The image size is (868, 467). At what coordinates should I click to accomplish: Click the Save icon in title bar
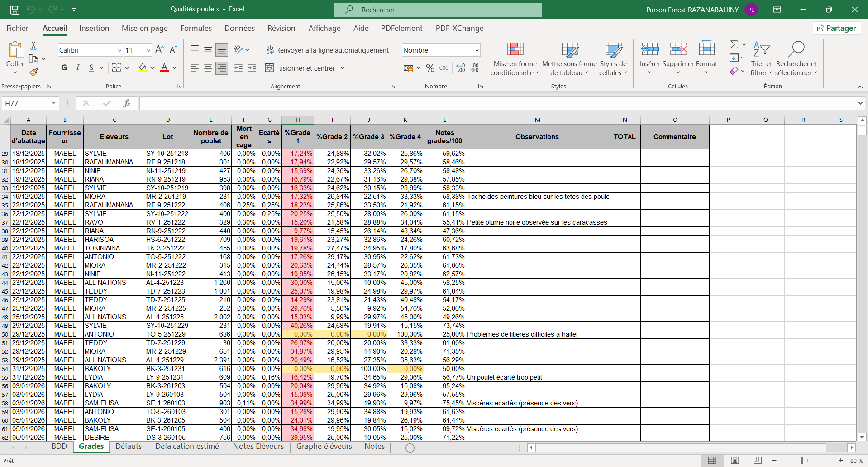click(x=15, y=10)
